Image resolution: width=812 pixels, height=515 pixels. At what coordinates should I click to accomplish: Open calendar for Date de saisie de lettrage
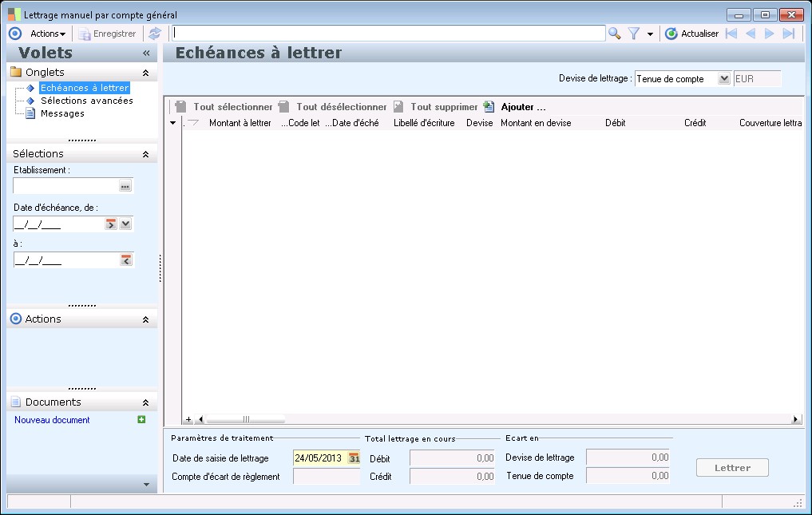354,458
